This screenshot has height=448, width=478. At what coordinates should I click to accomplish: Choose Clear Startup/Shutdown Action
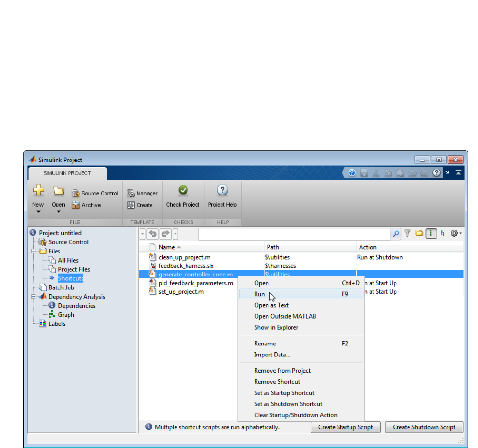(301, 415)
